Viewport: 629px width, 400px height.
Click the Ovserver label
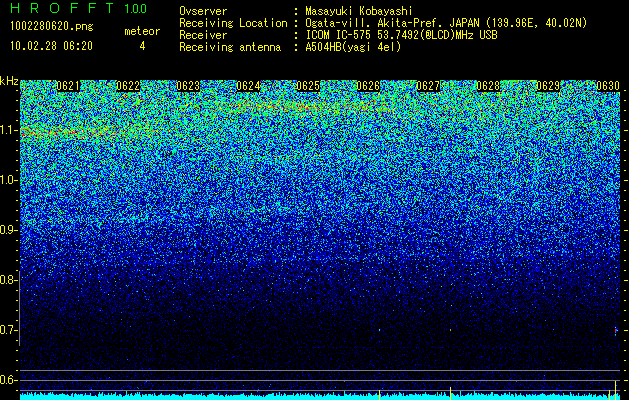(x=203, y=11)
